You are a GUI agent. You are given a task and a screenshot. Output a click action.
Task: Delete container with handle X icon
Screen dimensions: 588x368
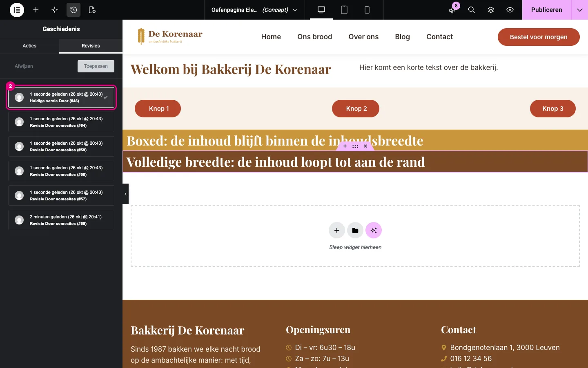point(365,146)
